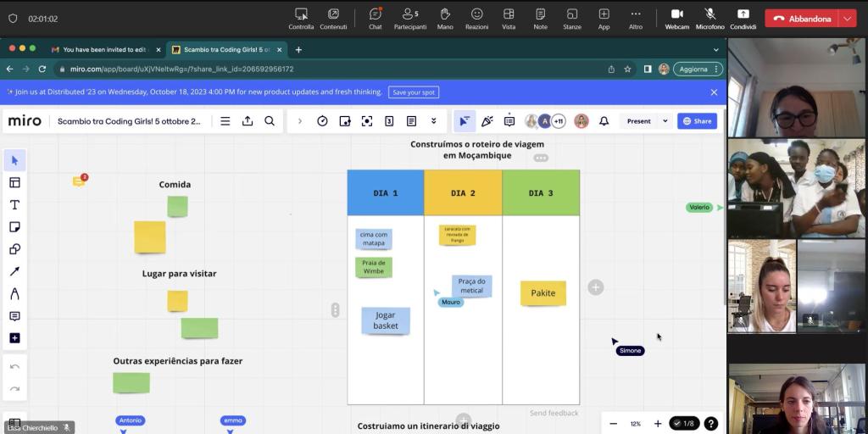Viewport: 868px width, 434px height.
Task: Open the templates tool in Miro's toolbar
Action: click(x=15, y=183)
